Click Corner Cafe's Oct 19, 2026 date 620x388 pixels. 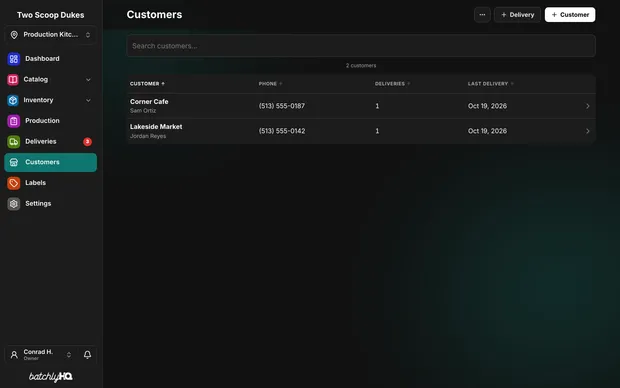point(487,106)
